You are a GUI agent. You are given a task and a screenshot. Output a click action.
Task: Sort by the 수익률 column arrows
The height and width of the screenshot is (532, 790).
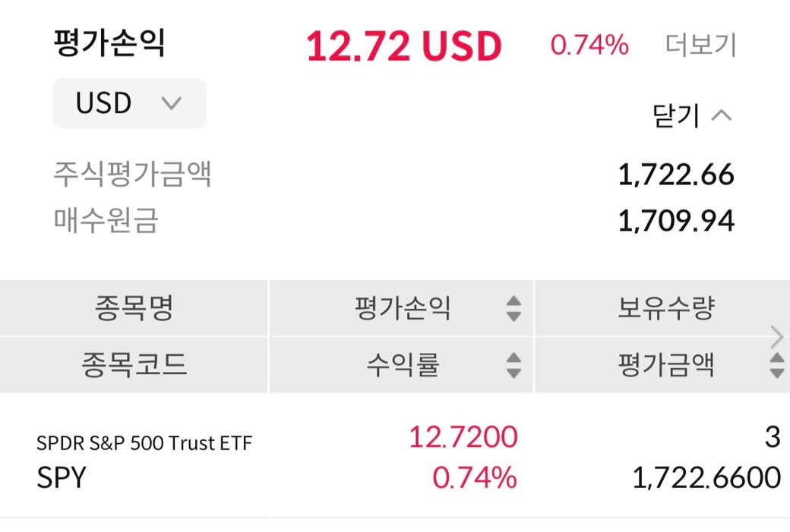click(x=513, y=365)
